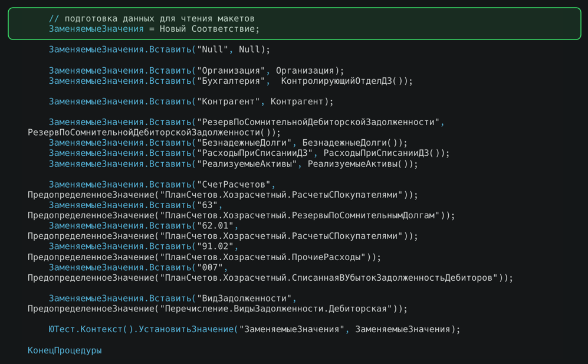Screen dimensions: 588x364
Task: Click the "Контрагент" string key
Action: pos(228,101)
